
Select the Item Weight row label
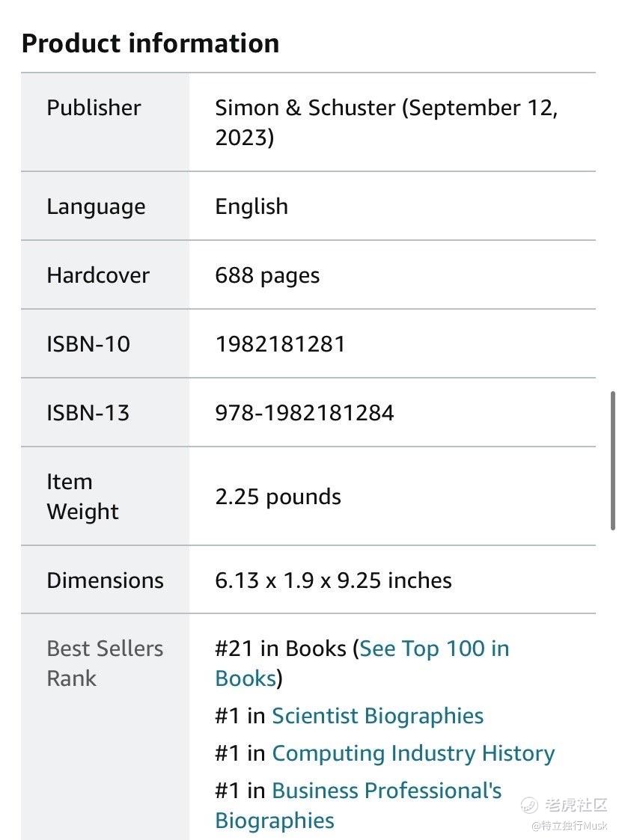[82, 497]
